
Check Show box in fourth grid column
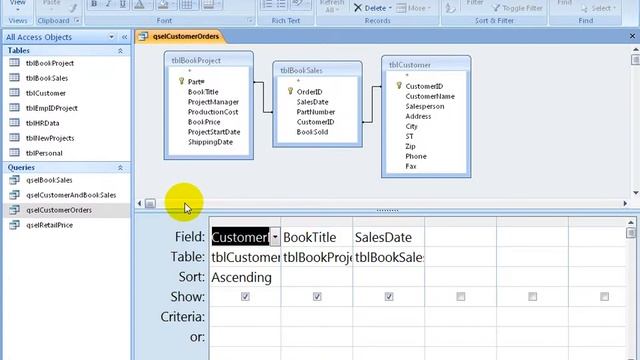[x=461, y=297]
